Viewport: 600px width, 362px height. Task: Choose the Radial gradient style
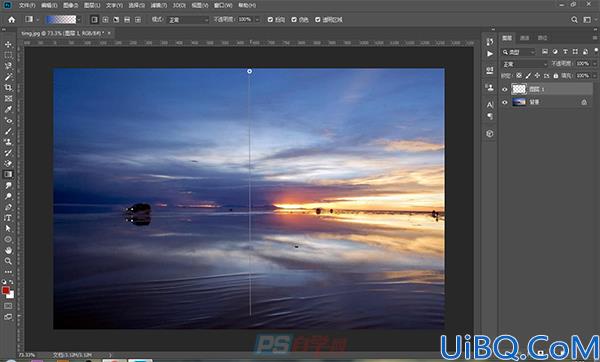coord(105,20)
